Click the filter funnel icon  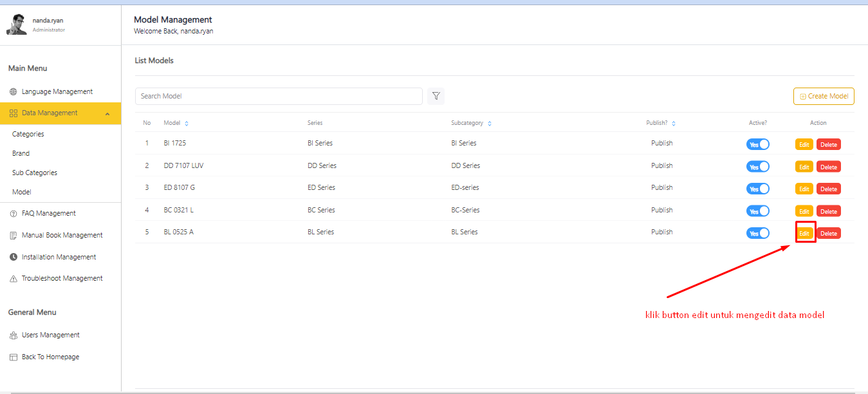(436, 96)
